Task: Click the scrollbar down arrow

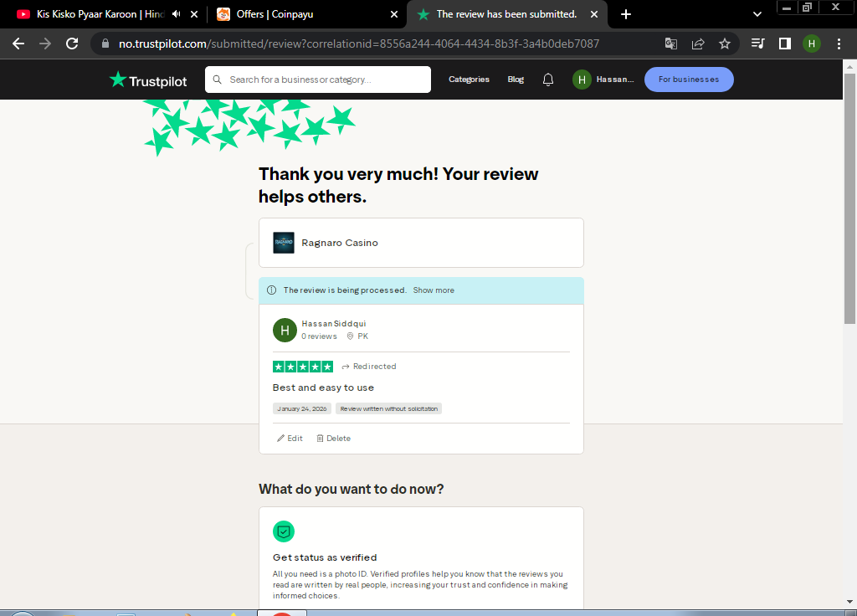Action: (x=849, y=602)
